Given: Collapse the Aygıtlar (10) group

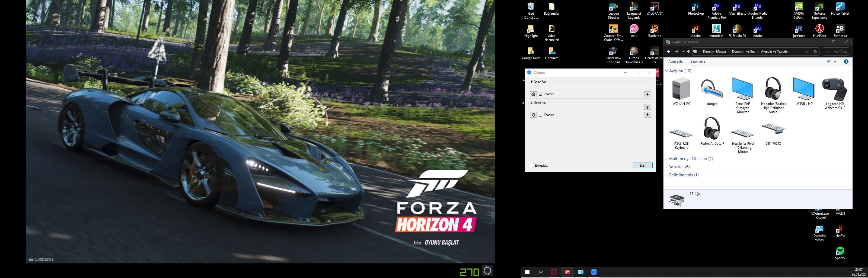Looking at the screenshot, I should (667, 71).
